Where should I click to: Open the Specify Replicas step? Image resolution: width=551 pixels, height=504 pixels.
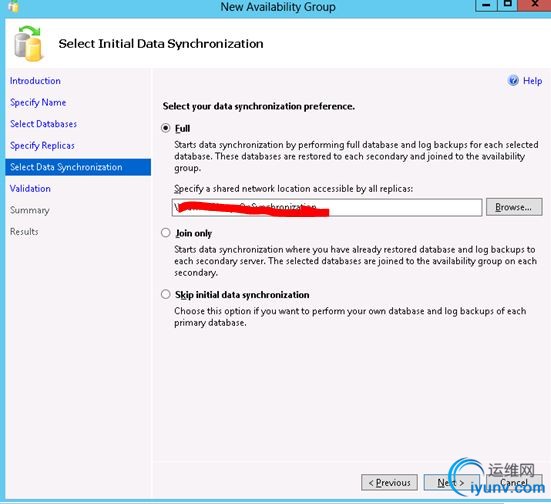click(x=42, y=146)
